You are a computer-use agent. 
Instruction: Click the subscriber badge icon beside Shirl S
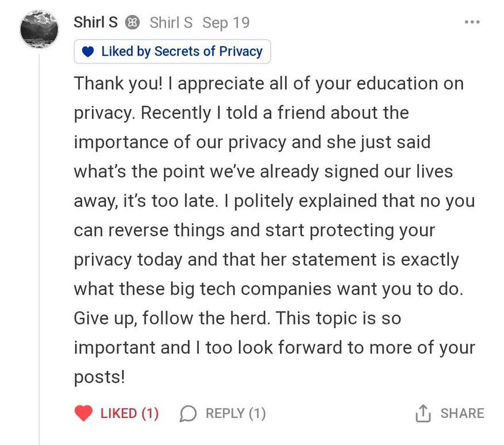(x=133, y=23)
